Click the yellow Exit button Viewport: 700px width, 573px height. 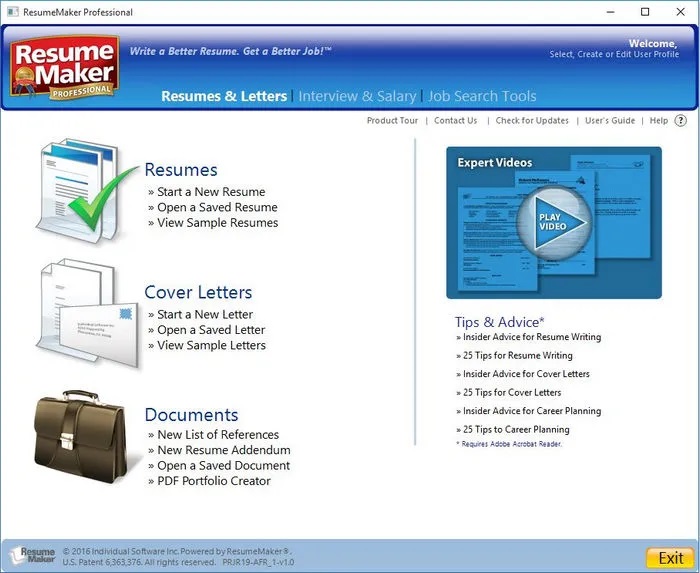pos(671,557)
